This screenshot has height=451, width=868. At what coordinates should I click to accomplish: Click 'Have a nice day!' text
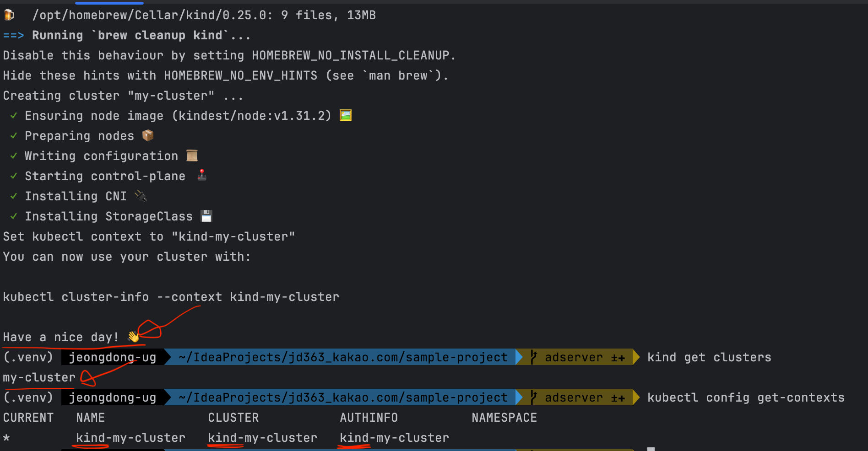pyautogui.click(x=61, y=337)
